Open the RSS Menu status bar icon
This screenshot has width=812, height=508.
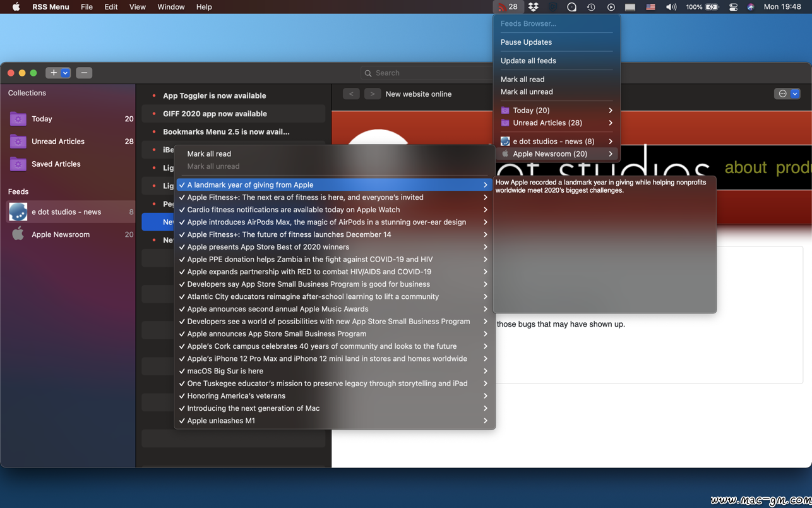tap(508, 7)
